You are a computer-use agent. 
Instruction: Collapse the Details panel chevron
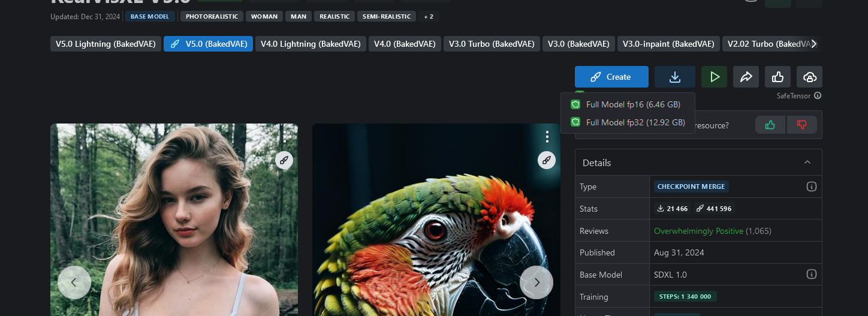pyautogui.click(x=807, y=162)
